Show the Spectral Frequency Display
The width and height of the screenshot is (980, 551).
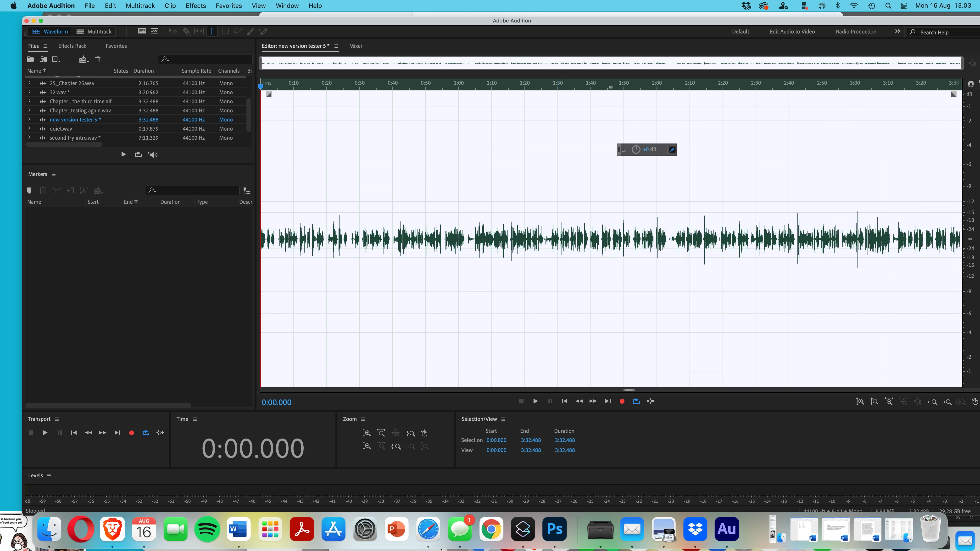[x=142, y=32]
